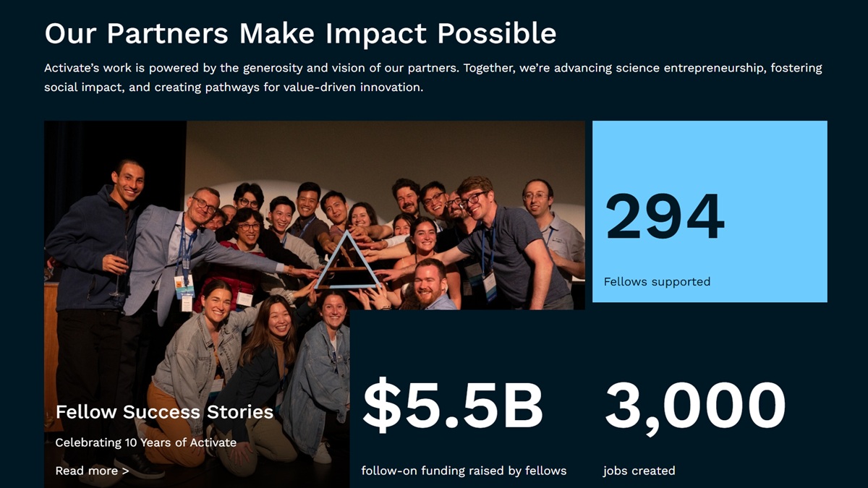Click the "$5.5B" funding figure
Image resolution: width=868 pixels, height=488 pixels.
click(x=452, y=406)
